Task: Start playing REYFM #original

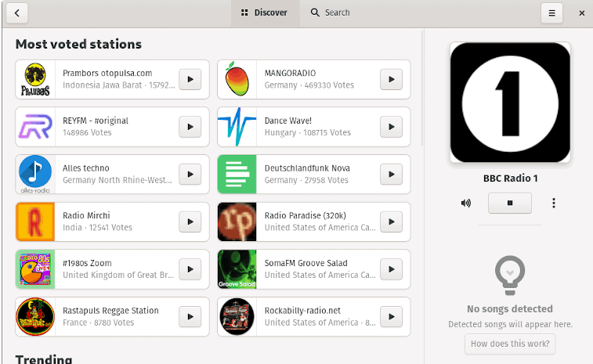Action: (x=190, y=127)
